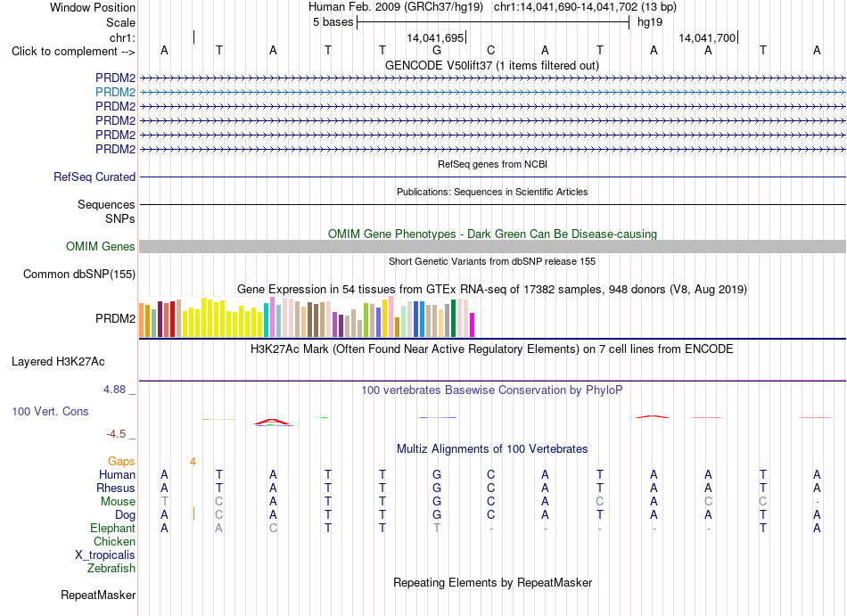847x616 pixels.
Task: Click the Chicken species label
Action: click(x=114, y=541)
